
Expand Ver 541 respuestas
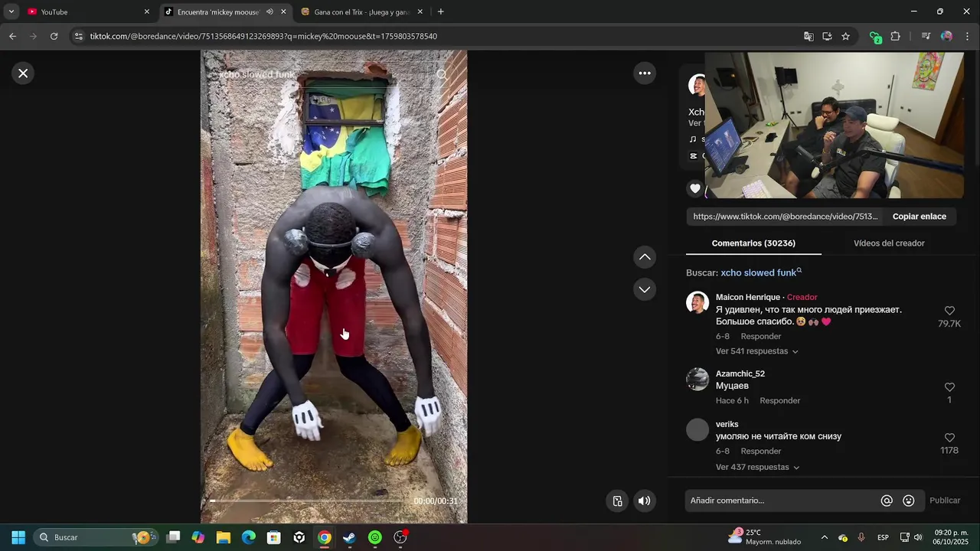tap(756, 351)
